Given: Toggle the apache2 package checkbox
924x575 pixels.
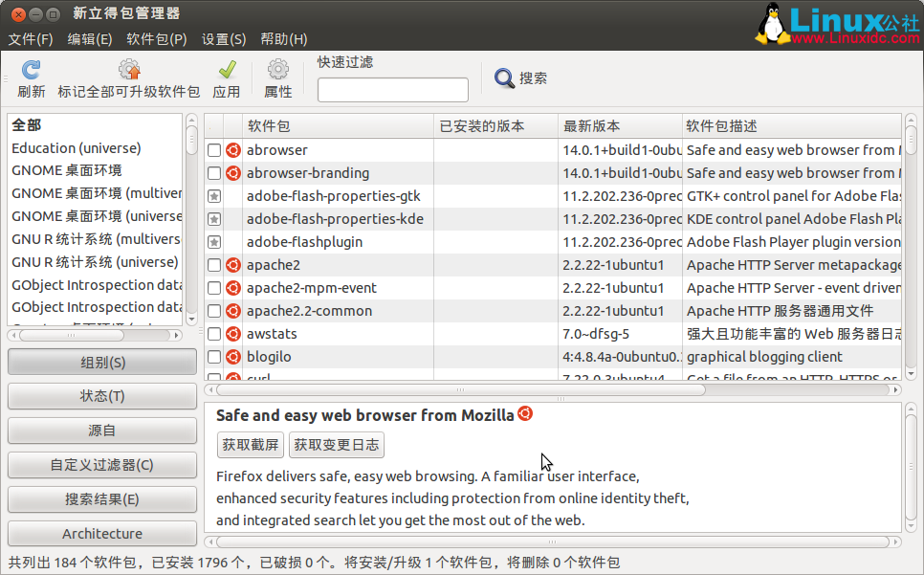Looking at the screenshot, I should coord(214,265).
